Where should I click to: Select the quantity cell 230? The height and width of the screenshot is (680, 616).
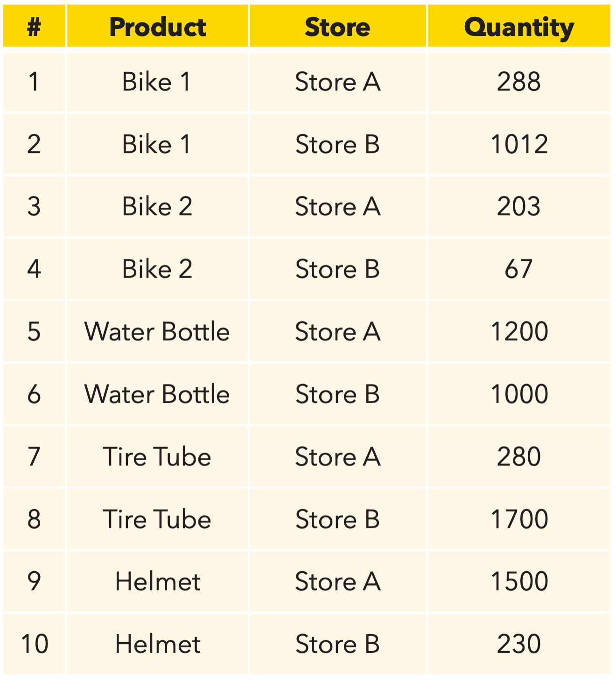518,644
